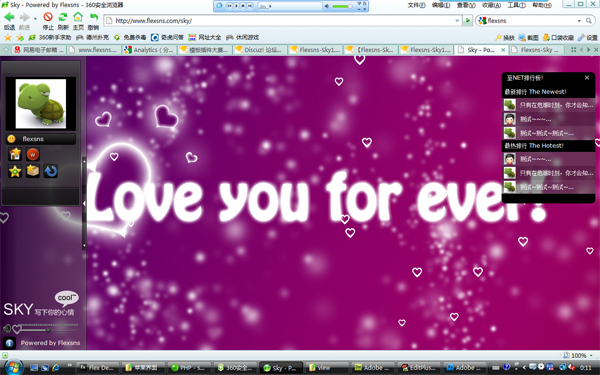Click the 免费杀毒 bookmark
The image size is (600, 375).
click(x=130, y=38)
